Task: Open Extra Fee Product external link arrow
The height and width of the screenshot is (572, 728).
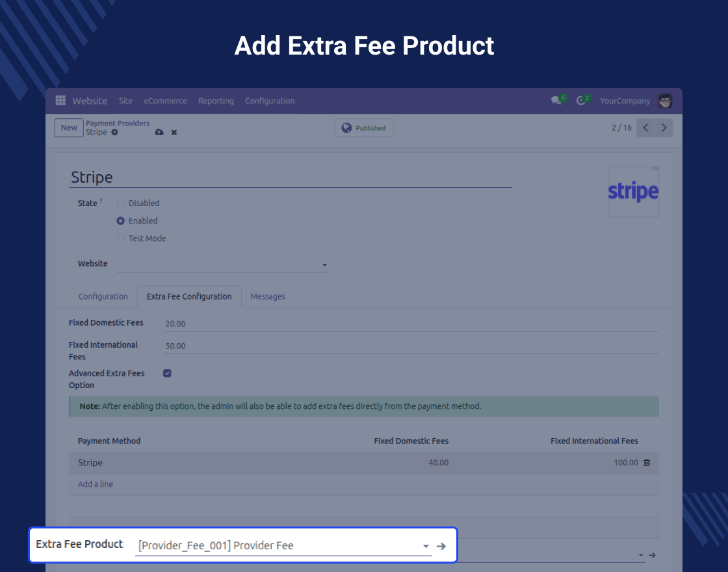Action: [441, 546]
